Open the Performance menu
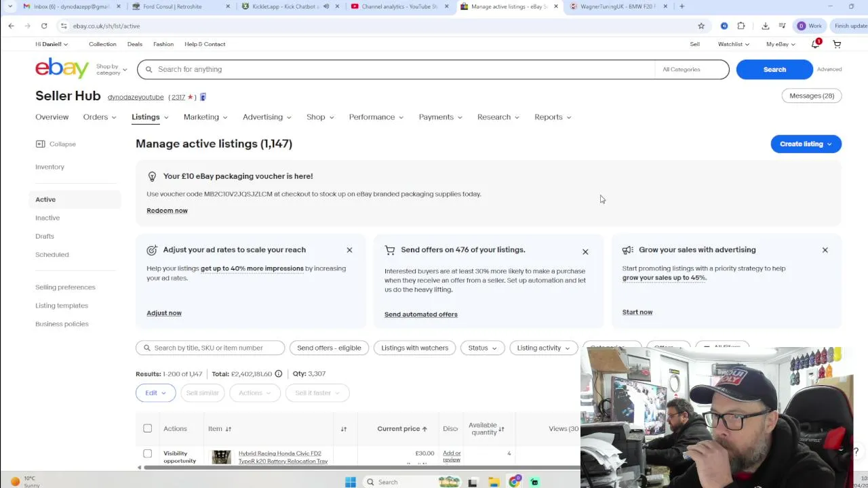 point(376,117)
